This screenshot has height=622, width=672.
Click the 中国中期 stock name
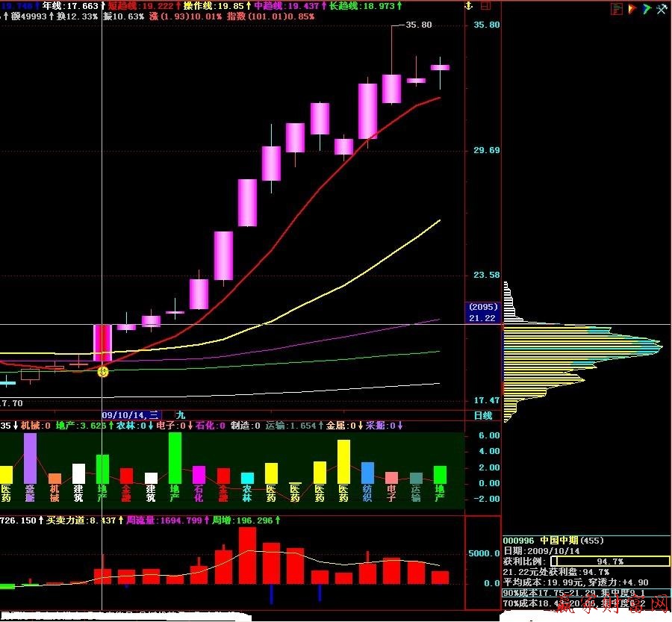(x=559, y=541)
